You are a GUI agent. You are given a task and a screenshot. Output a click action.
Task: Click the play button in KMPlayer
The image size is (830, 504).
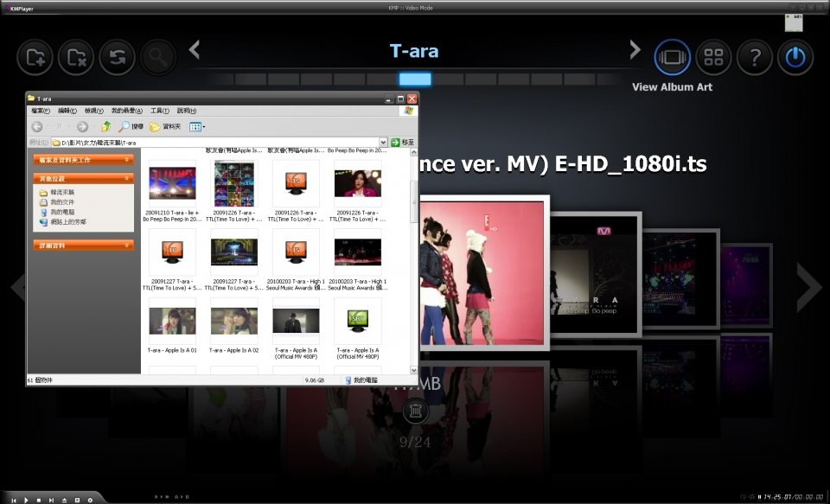pyautogui.click(x=26, y=500)
